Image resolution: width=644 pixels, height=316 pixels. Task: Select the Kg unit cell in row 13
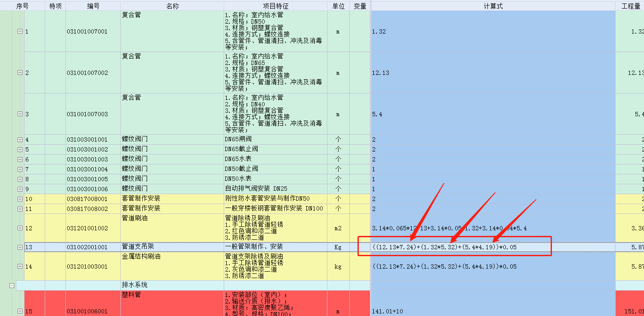click(338, 247)
